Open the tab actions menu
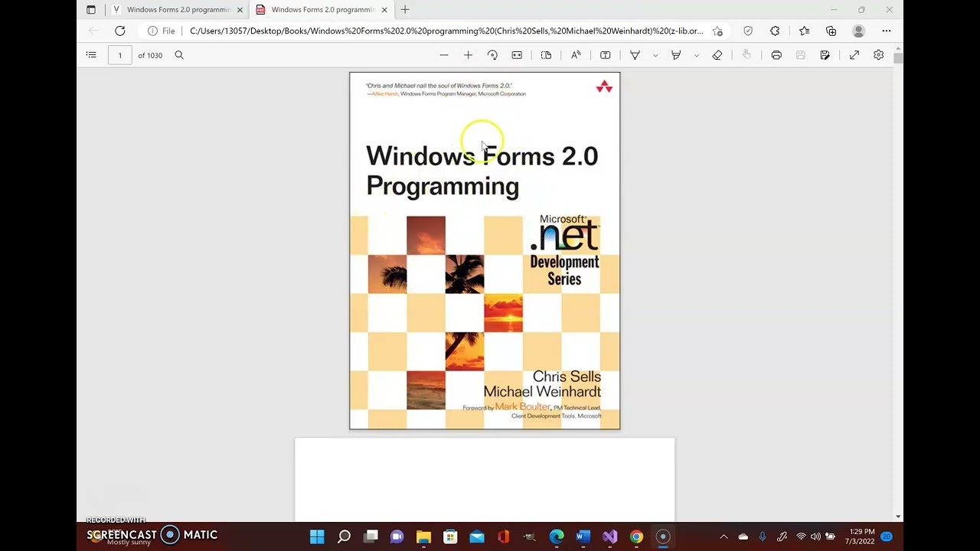Screen dimensions: 980x551 tap(91, 10)
